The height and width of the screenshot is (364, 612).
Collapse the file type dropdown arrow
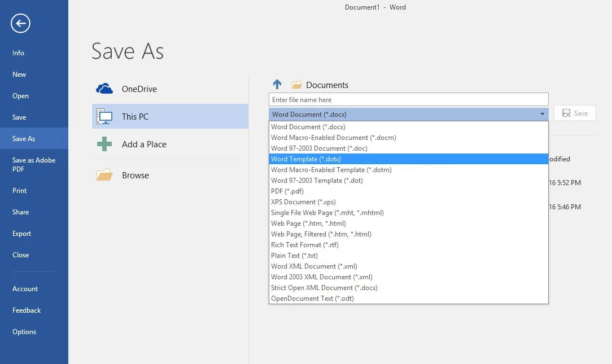tap(542, 114)
